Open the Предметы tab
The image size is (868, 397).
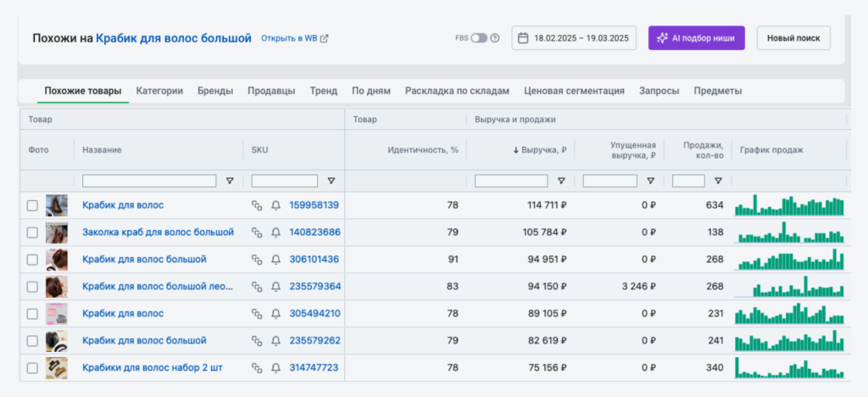pos(718,91)
